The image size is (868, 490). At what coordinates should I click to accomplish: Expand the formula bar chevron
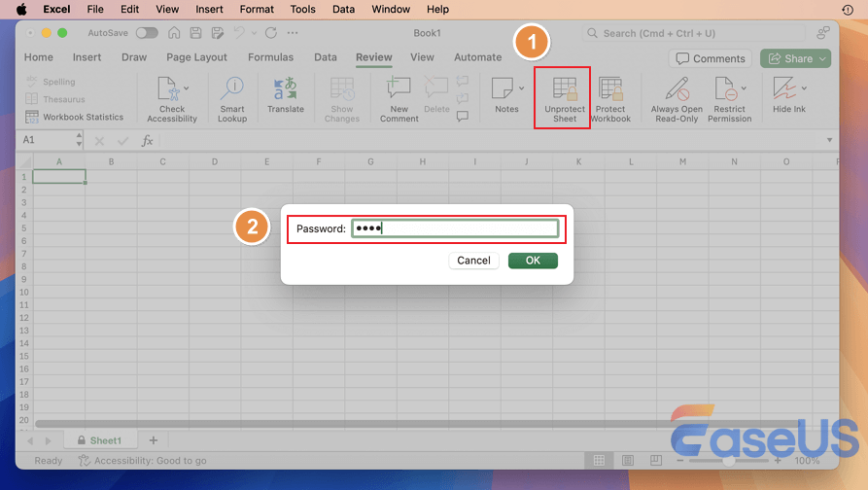[x=829, y=140]
